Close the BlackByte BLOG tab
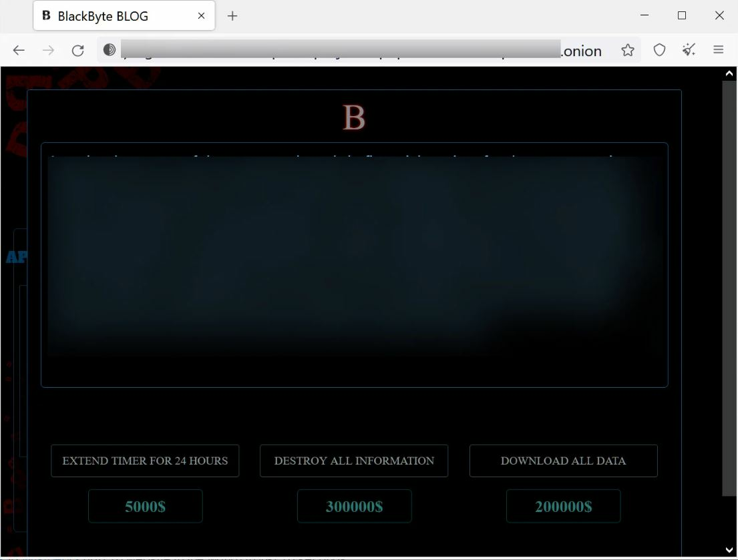This screenshot has width=738, height=560. [x=201, y=16]
